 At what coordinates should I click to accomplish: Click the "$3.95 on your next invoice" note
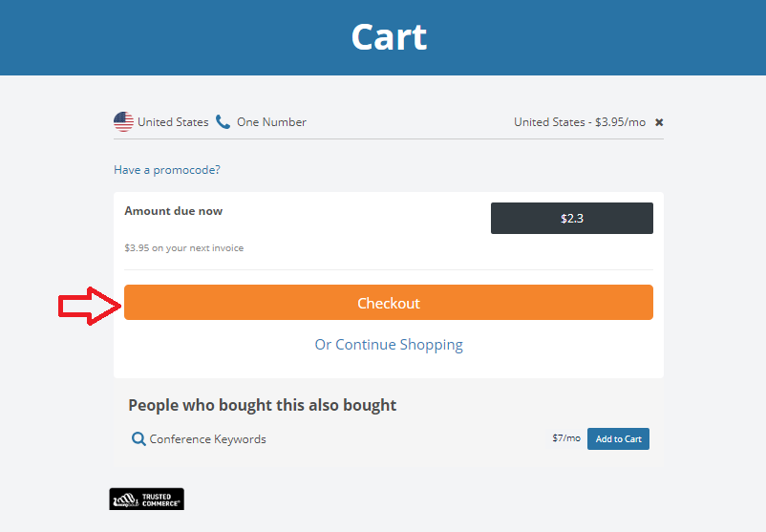click(x=183, y=248)
